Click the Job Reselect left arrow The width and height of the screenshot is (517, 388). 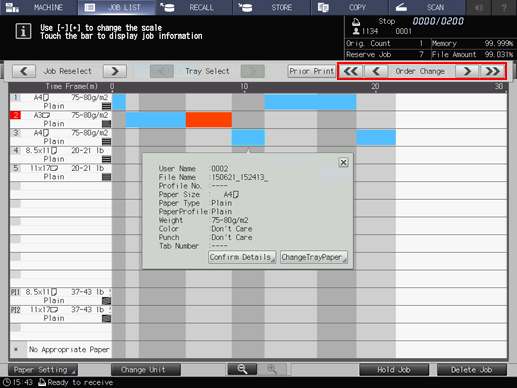coord(24,71)
